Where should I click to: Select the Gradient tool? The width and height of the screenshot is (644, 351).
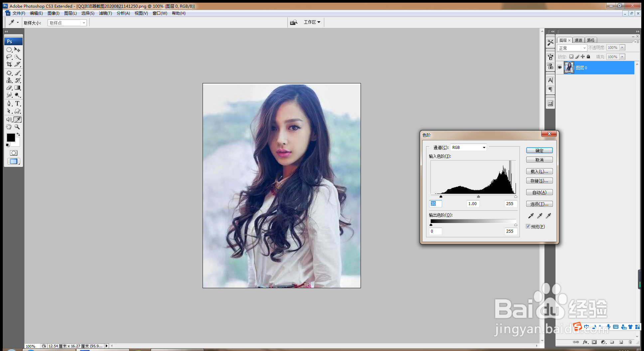pos(18,88)
